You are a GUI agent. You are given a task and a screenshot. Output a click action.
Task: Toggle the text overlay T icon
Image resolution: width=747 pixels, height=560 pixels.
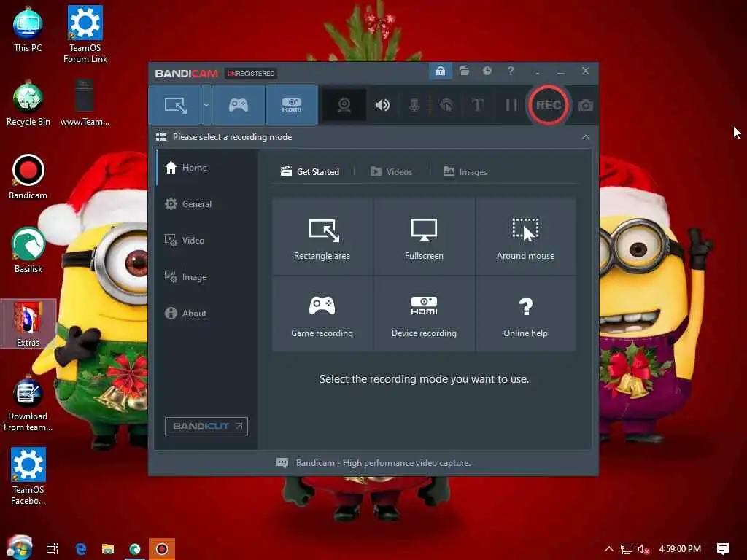coord(477,105)
